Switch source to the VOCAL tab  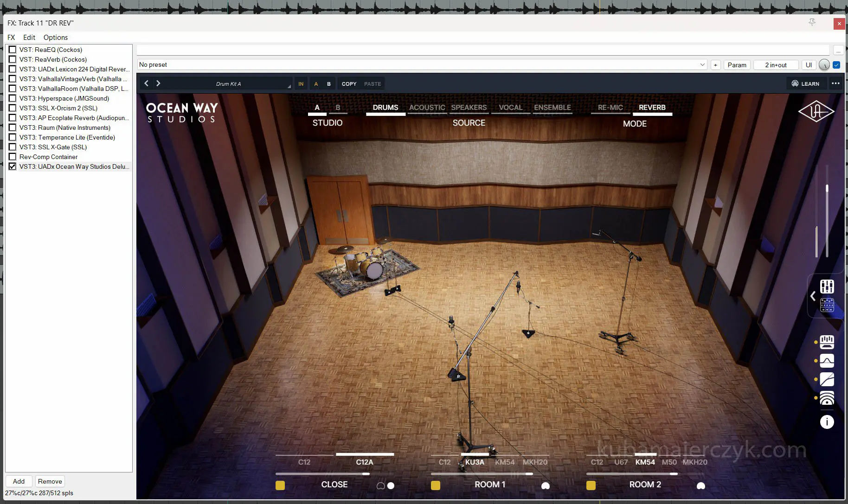point(510,108)
